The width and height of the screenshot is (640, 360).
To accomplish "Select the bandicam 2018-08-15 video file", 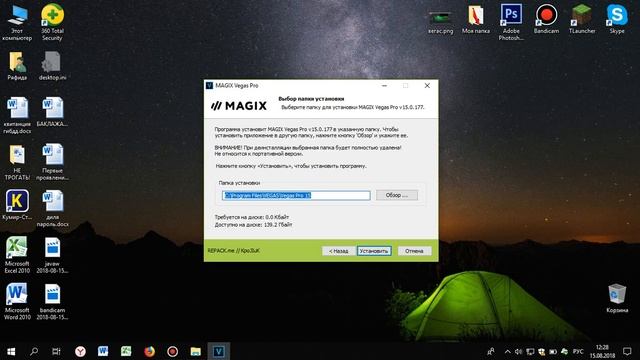I will [52, 302].
